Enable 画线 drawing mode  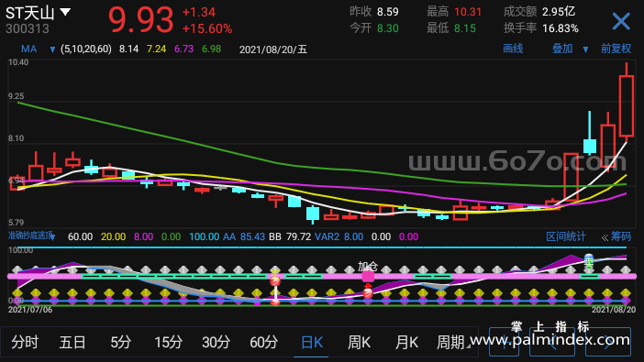pyautogui.click(x=513, y=49)
